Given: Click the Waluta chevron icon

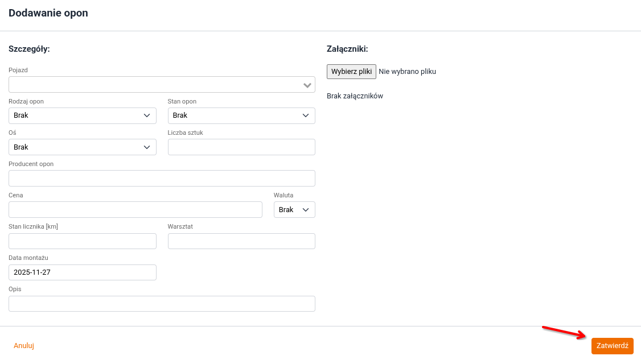Looking at the screenshot, I should click(x=306, y=210).
